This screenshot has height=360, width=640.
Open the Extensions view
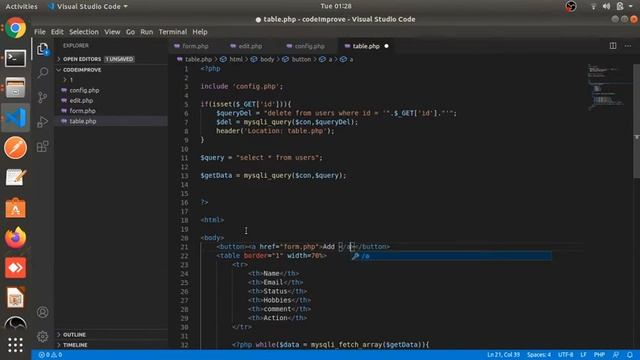42,146
